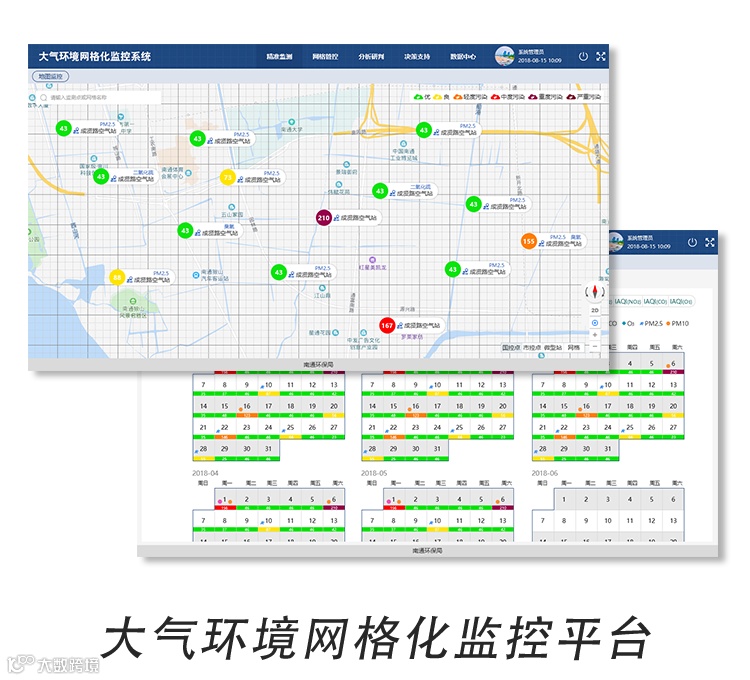
Task: Select day 3 in the 2018-06 calendar
Action: (x=607, y=500)
